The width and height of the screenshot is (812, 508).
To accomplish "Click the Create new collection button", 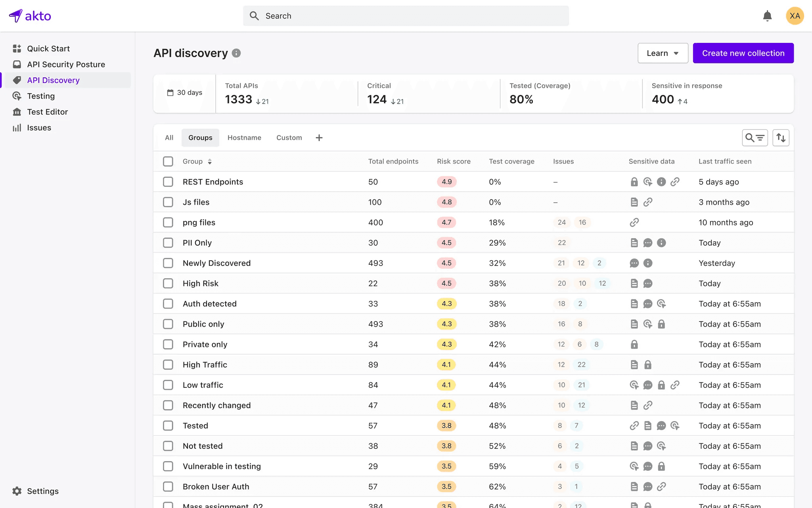I will [x=743, y=53].
